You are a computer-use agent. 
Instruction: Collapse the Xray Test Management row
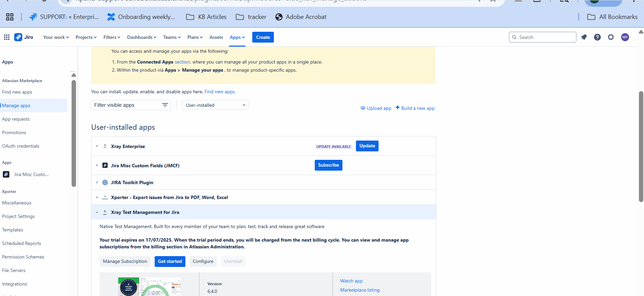(x=97, y=212)
